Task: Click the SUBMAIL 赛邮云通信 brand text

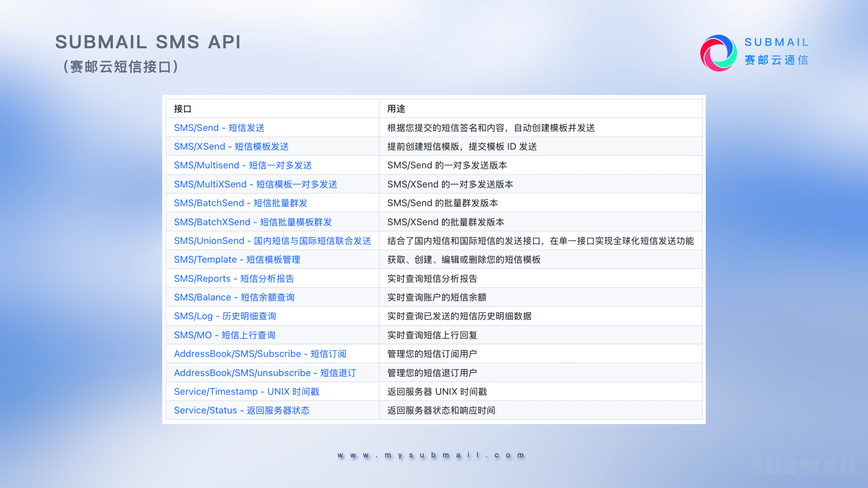Action: [776, 51]
